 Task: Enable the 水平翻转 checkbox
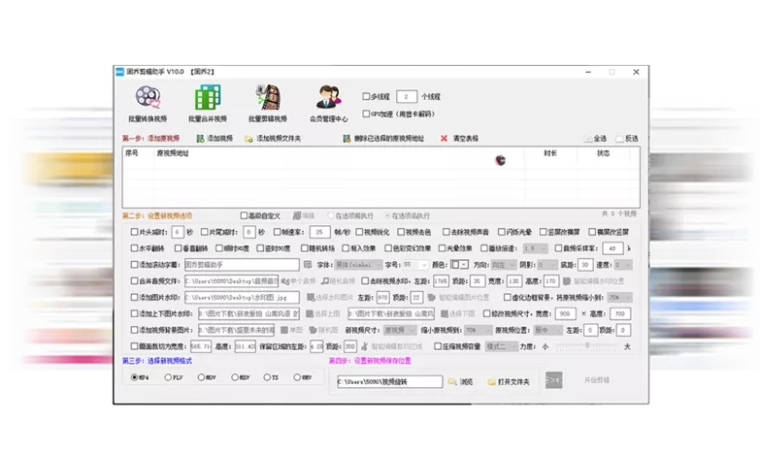(x=134, y=248)
